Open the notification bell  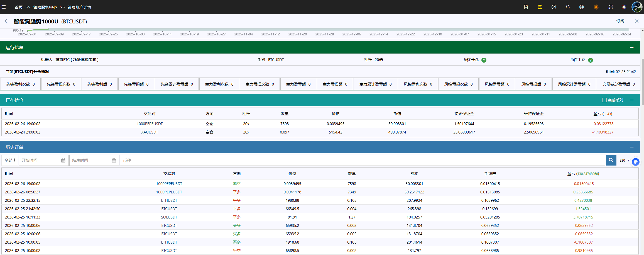pos(567,7)
